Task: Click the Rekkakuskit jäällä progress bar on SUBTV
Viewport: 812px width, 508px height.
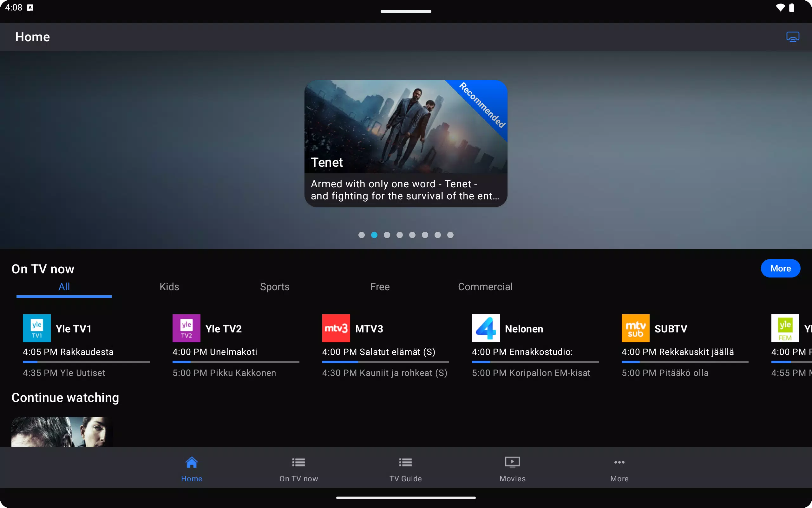Action: coord(685,362)
